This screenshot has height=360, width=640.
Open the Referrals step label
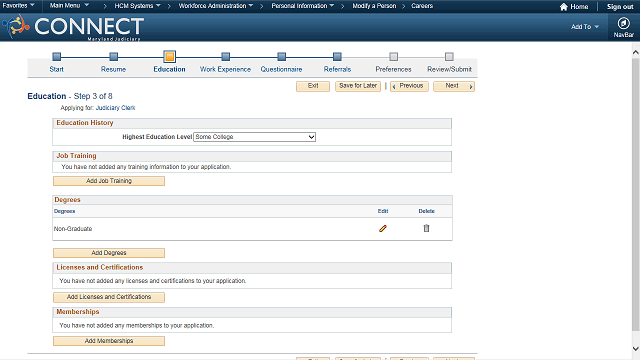coord(337,69)
